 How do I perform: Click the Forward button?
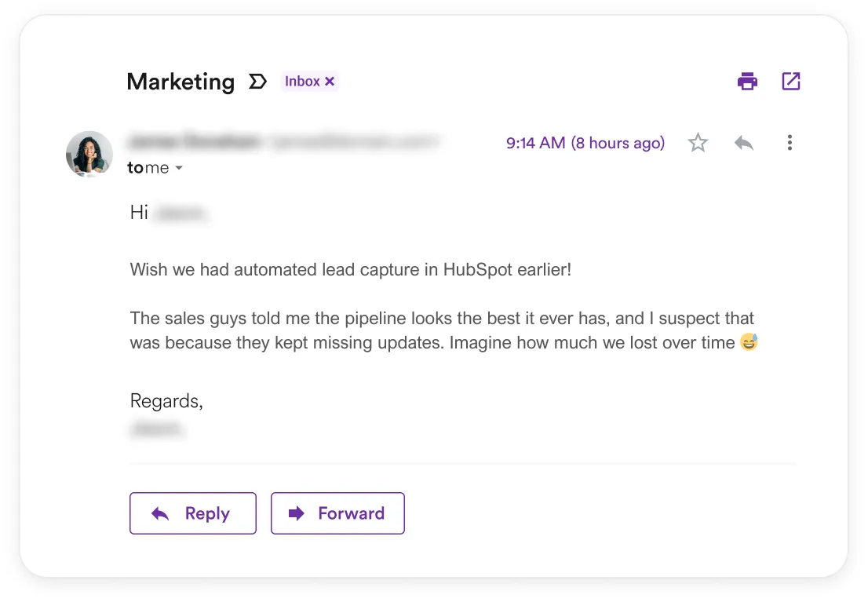point(337,513)
